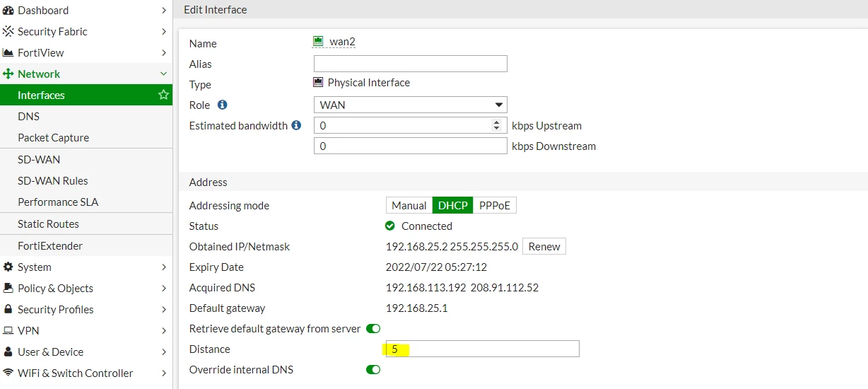This screenshot has height=389, width=868.
Task: Select PPPoE addressing mode
Action: point(495,206)
